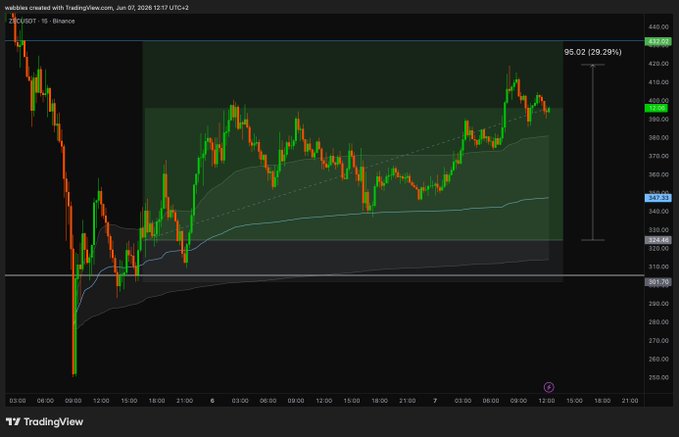This screenshot has height=437, width=679.
Task: Click the 95.02 (29.29%) measurement text
Action: (x=592, y=52)
